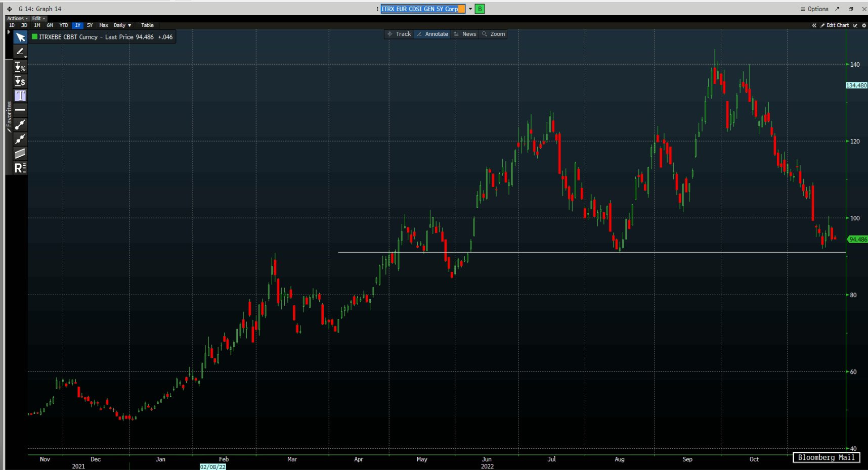Click the move handle icon beside G 14
The width and height of the screenshot is (868, 470).
click(x=9, y=9)
